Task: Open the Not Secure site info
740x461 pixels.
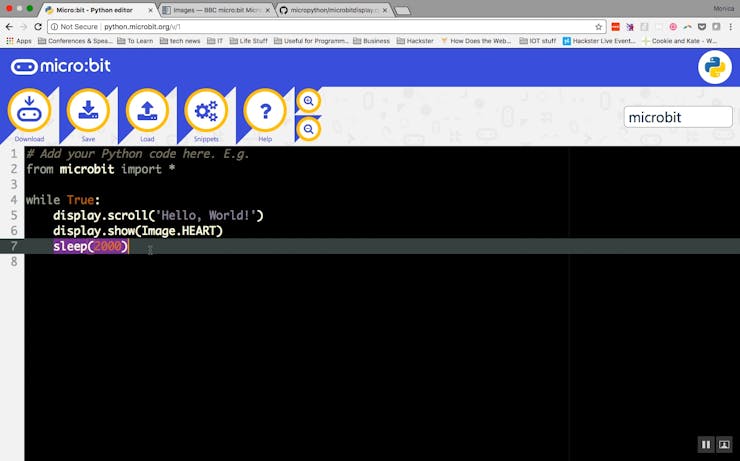Action: [74, 27]
